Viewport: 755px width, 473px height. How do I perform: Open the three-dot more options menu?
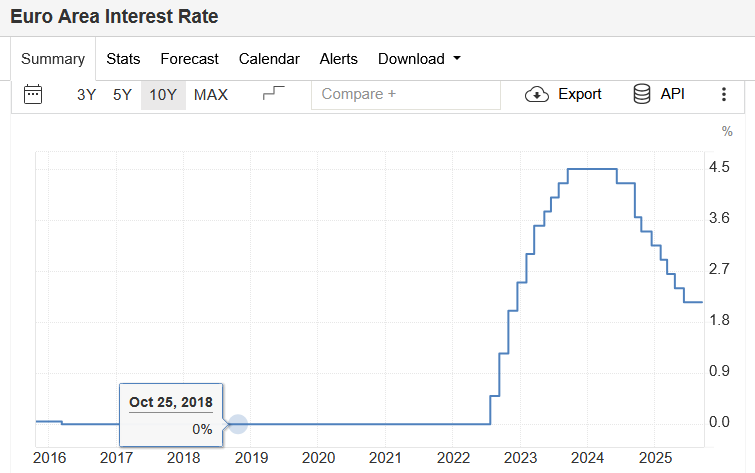point(723,94)
